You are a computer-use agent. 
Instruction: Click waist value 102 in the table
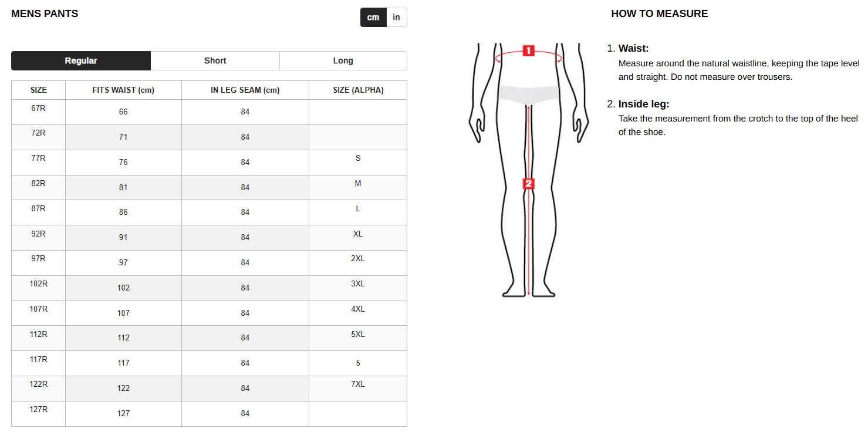coord(123,288)
